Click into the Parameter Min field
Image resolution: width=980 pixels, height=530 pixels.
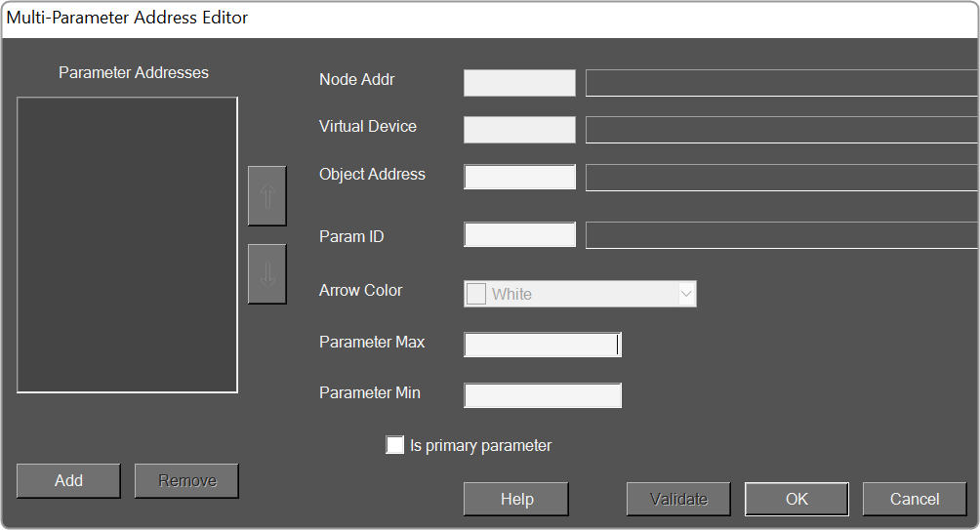[543, 395]
